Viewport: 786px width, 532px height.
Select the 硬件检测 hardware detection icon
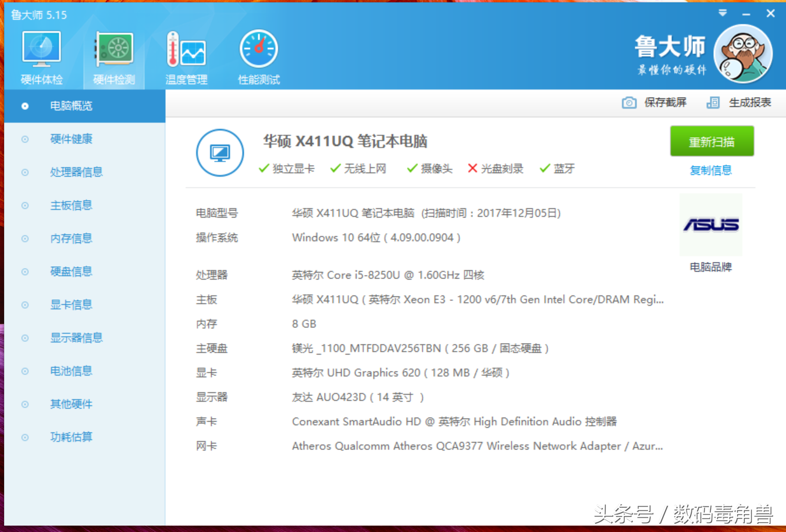[x=114, y=58]
